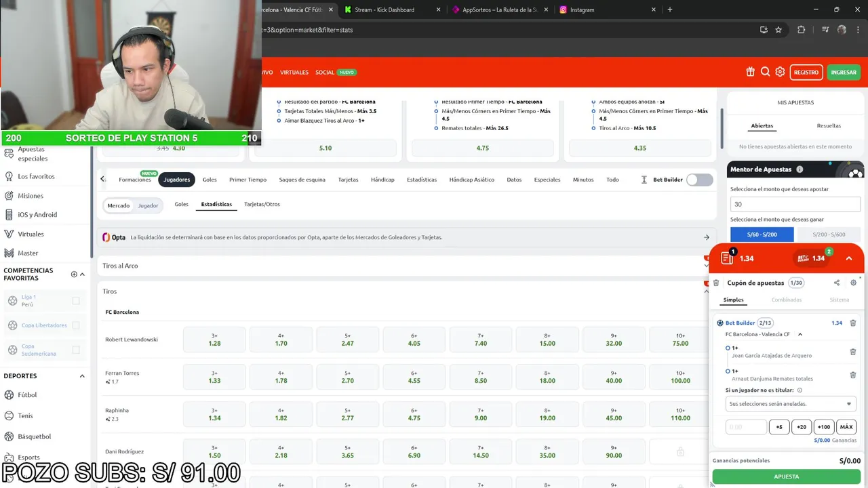
Task: Select the S/200 - S/600 winnings range
Action: click(828, 235)
